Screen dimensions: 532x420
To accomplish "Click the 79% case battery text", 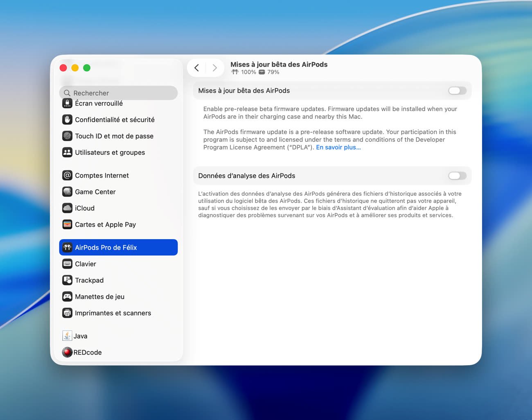I will pos(273,72).
